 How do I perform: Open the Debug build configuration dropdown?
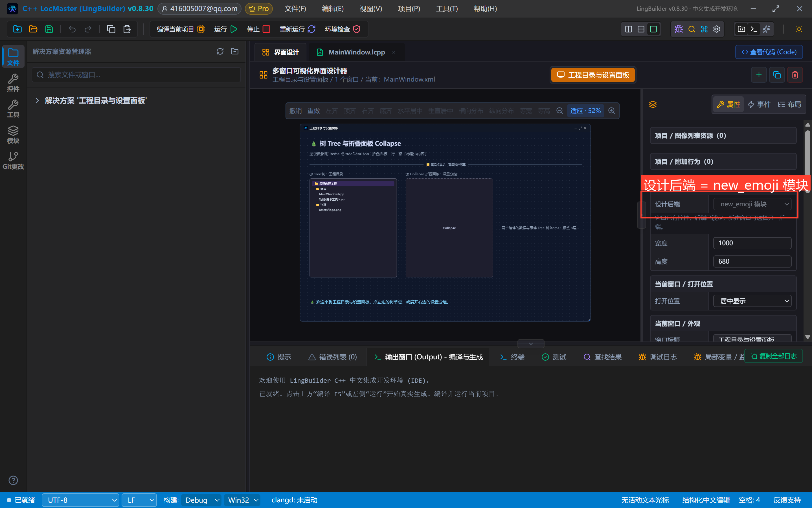(x=201, y=500)
